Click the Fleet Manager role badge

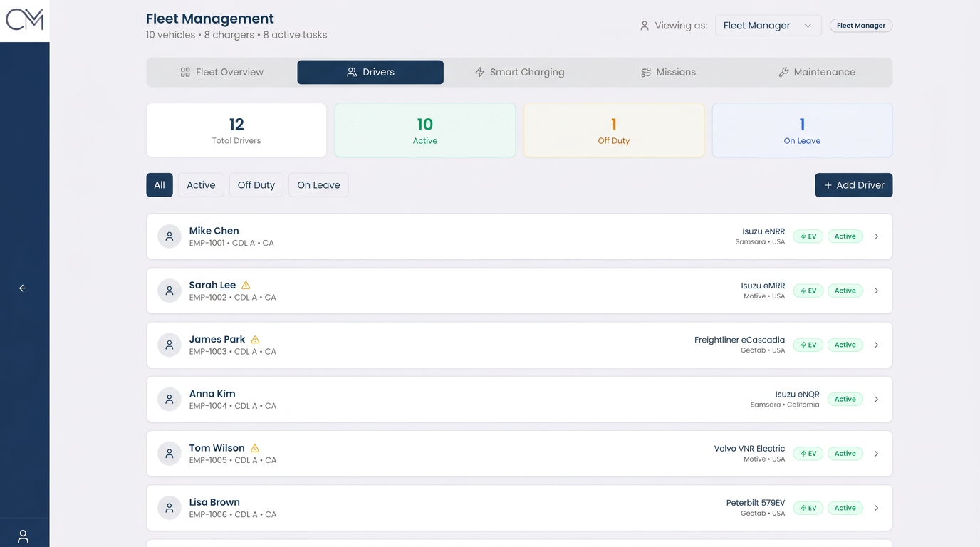861,26
